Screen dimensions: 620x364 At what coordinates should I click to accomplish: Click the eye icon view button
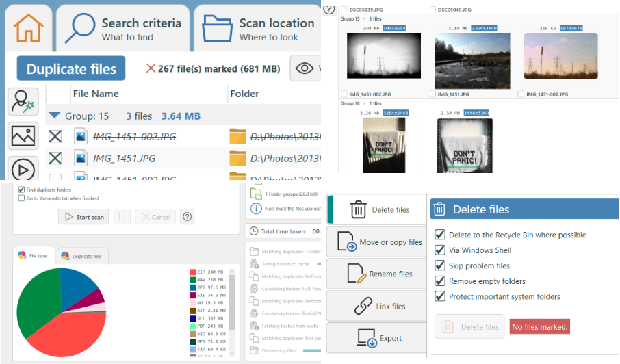(306, 68)
